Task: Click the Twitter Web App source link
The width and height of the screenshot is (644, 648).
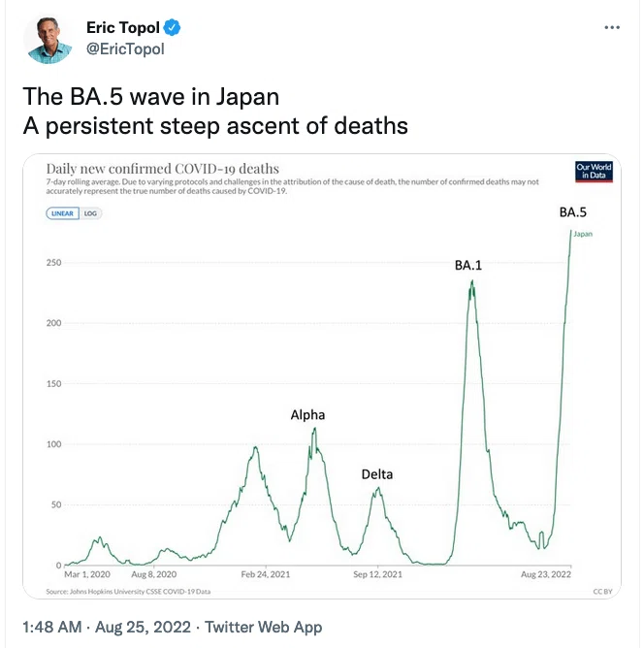Action: coord(263,627)
